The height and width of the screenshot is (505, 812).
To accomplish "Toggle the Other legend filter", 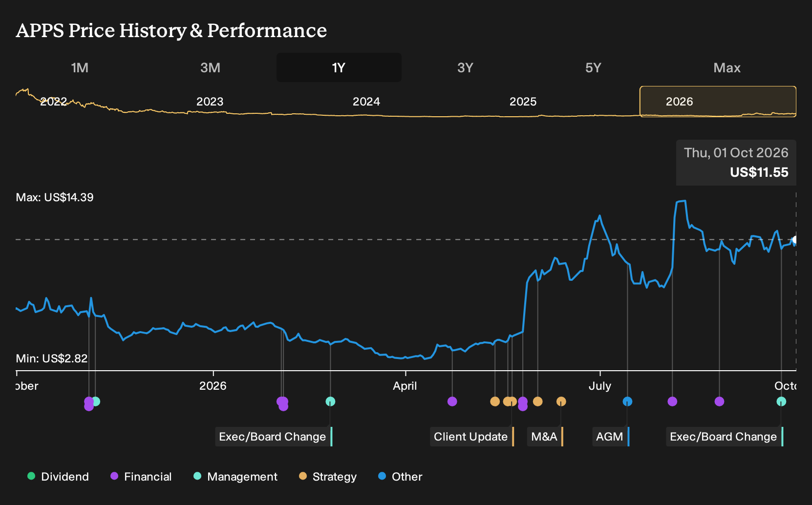I will 400,477.
